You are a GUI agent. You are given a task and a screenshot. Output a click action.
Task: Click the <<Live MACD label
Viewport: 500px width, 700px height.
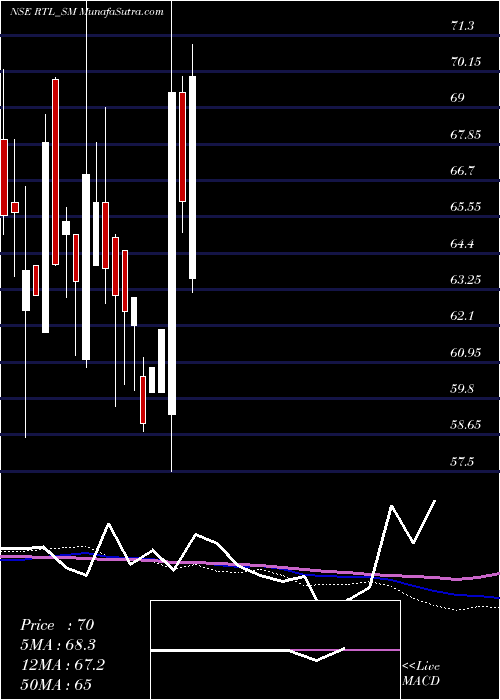point(421,674)
